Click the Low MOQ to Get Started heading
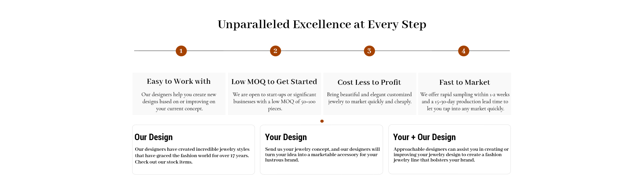644x187 pixels. coord(274,82)
